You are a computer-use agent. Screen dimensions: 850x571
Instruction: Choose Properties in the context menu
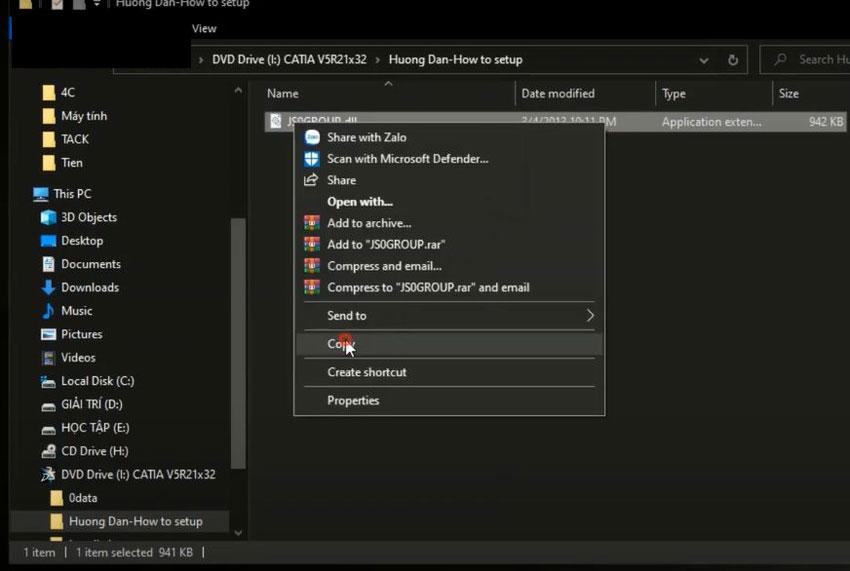pyautogui.click(x=353, y=401)
